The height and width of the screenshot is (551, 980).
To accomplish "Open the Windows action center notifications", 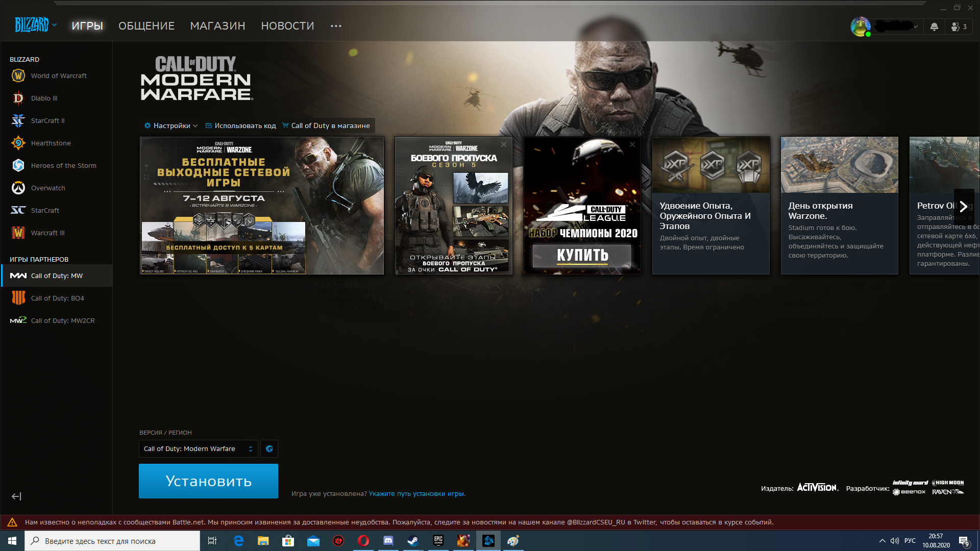I will (x=964, y=541).
